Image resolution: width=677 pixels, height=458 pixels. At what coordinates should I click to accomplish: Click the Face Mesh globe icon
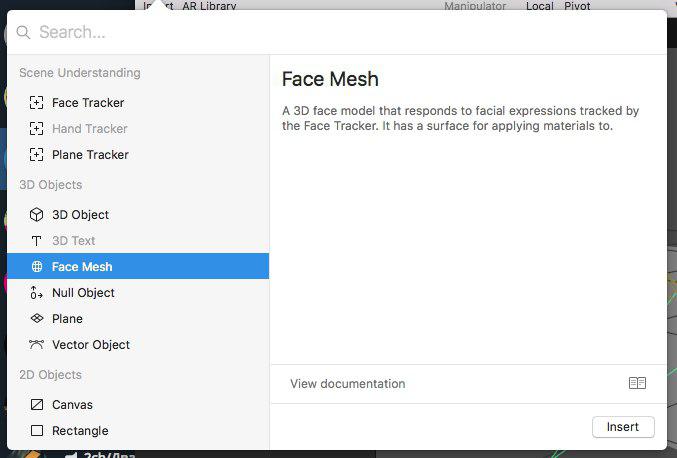(x=37, y=266)
